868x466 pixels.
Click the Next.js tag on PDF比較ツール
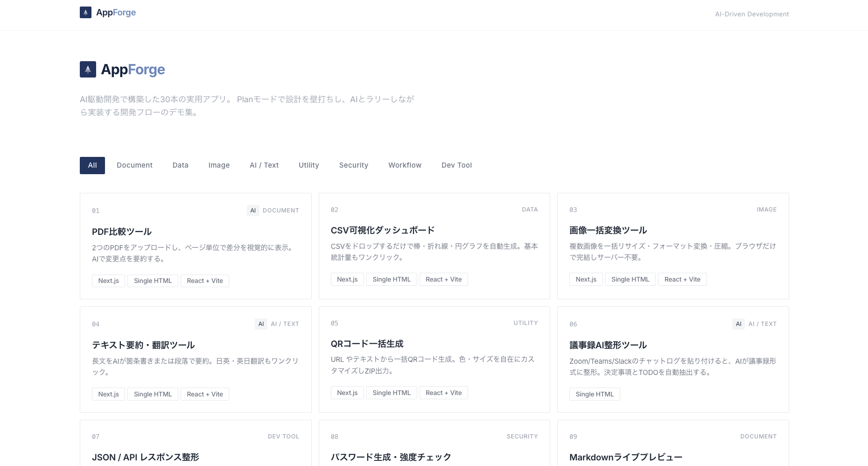coord(108,281)
